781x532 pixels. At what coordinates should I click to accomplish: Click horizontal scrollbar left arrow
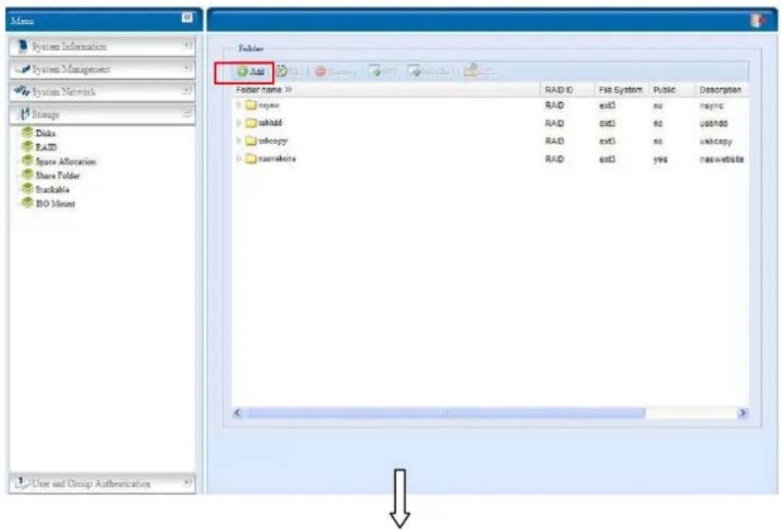[238, 413]
